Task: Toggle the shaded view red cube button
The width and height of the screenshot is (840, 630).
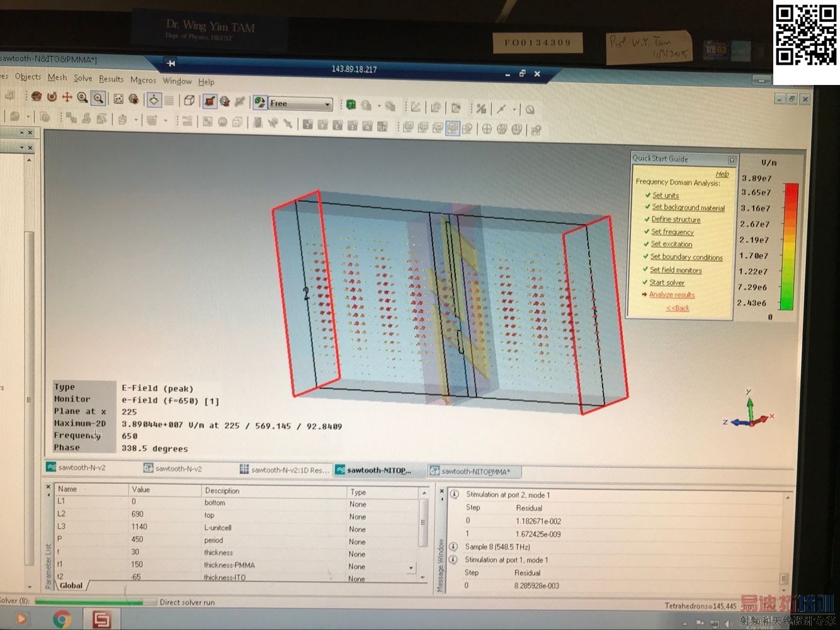Action: click(x=210, y=100)
